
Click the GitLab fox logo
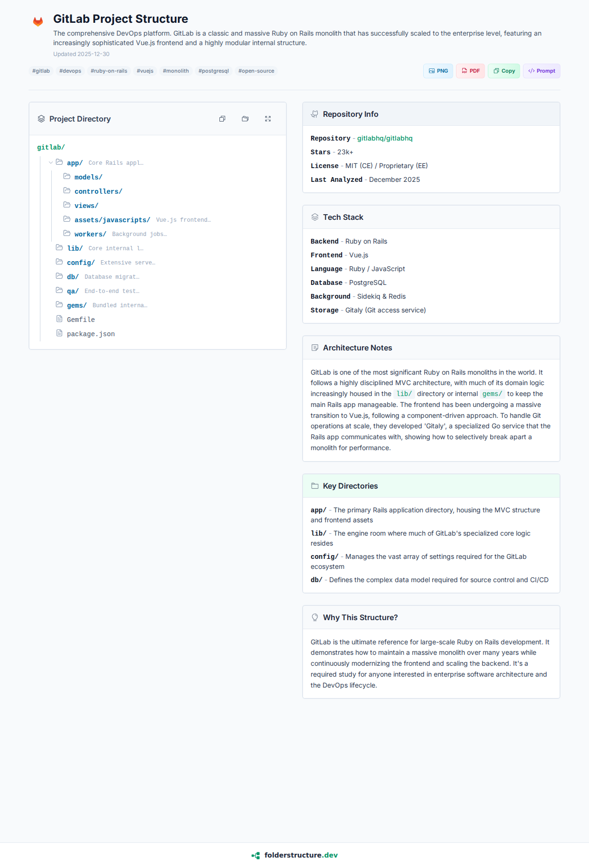click(38, 21)
